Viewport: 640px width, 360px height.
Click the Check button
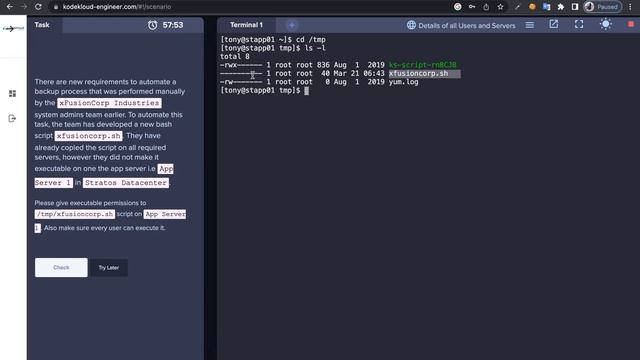(x=61, y=267)
